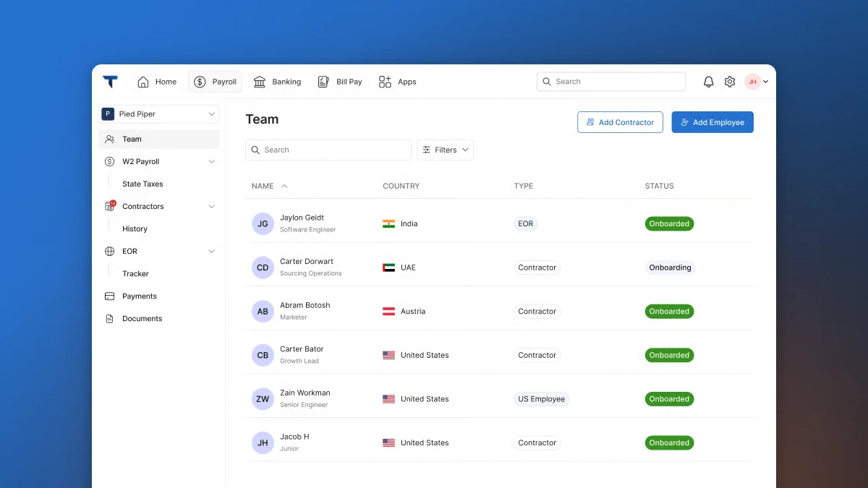Screen dimensions: 868x488
Task: Click the COUNTRY column header
Action: (x=401, y=186)
